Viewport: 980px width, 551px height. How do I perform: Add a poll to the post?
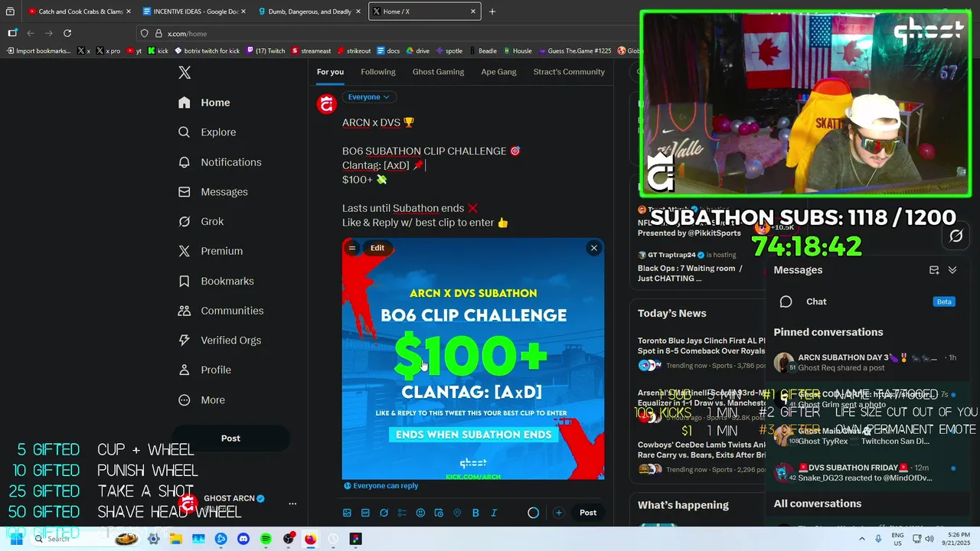[x=402, y=513]
